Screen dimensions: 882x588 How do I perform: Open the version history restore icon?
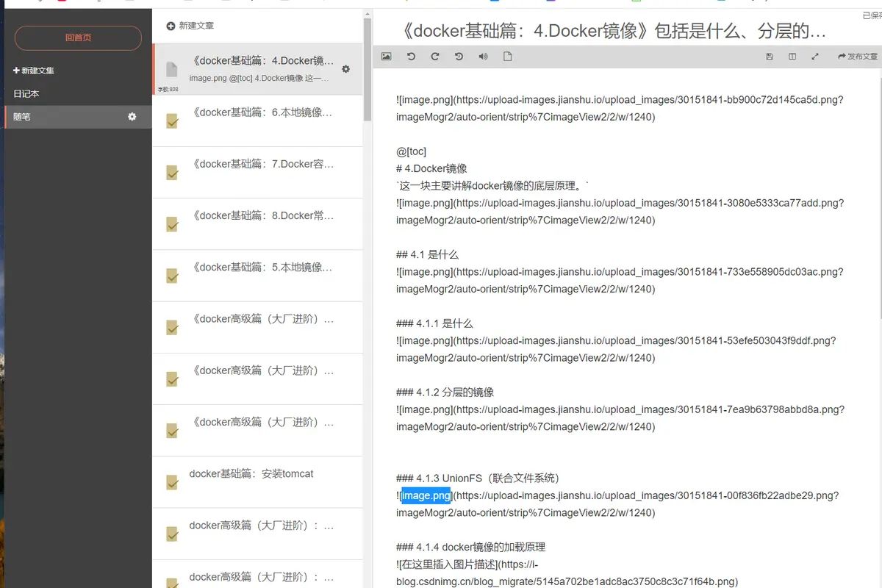[459, 56]
